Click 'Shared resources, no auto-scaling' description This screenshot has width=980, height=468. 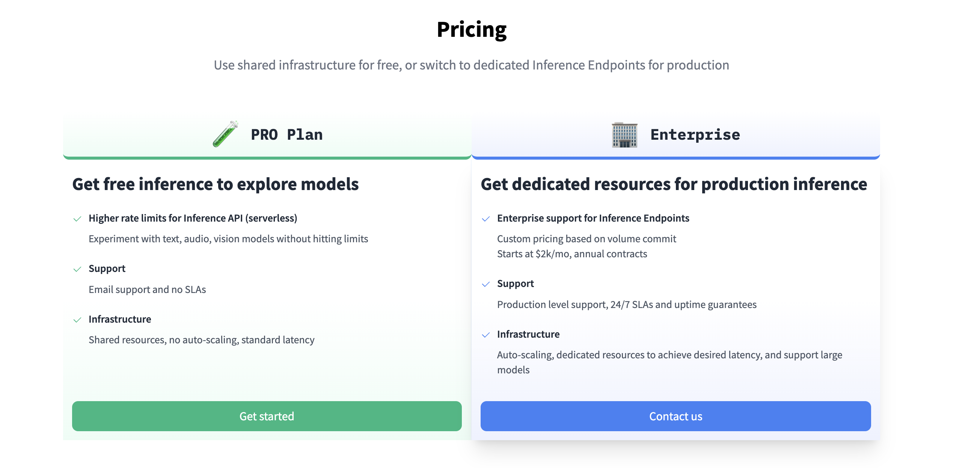point(201,340)
